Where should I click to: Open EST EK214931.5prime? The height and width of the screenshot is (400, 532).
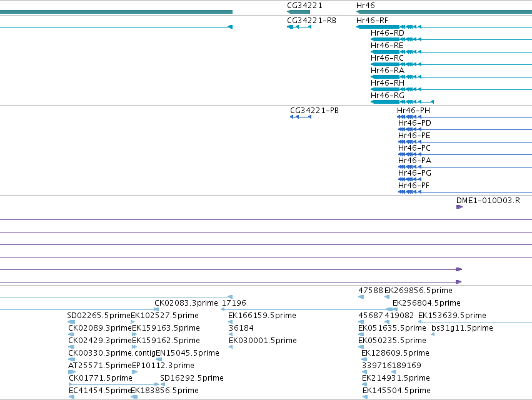pyautogui.click(x=396, y=378)
